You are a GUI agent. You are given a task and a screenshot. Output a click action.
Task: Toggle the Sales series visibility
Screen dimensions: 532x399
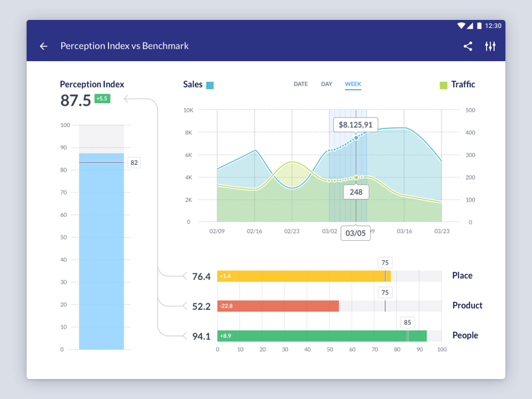[192, 84]
